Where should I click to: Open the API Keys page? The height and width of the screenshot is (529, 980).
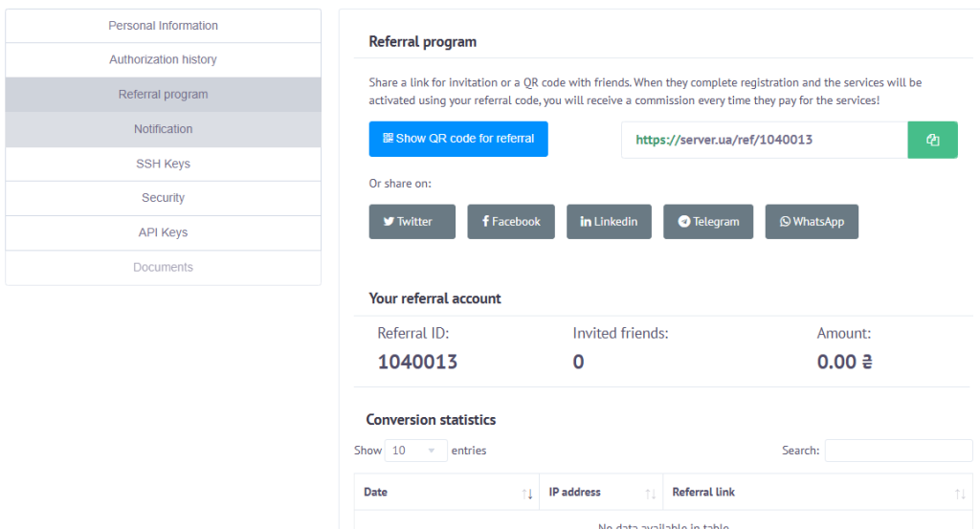[x=163, y=232]
